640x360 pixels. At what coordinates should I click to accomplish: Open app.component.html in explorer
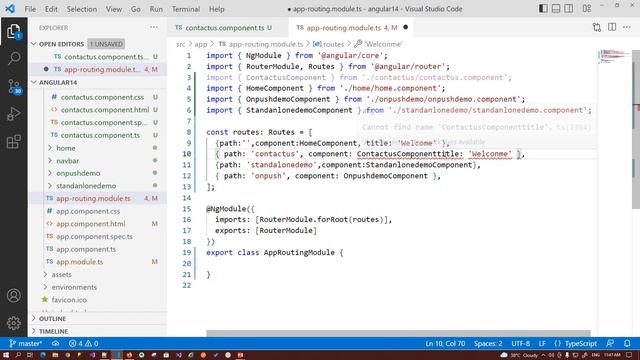coord(91,224)
